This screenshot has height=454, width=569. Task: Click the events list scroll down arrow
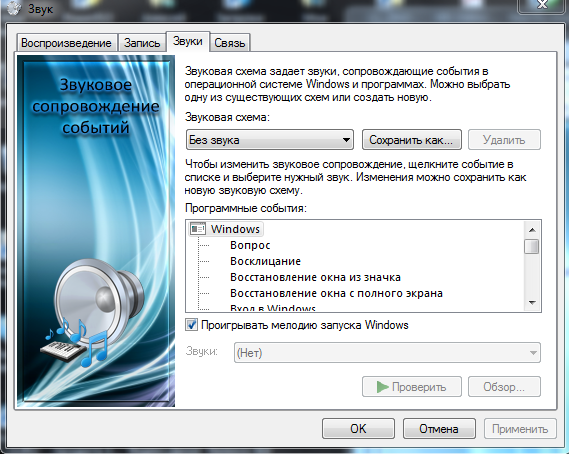pos(532,302)
